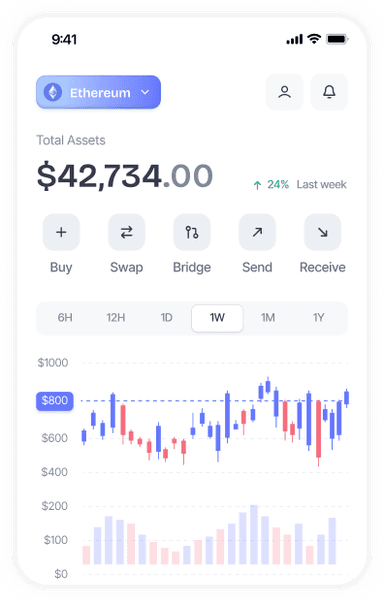Tap the Bridge icon
Viewport: 384px width, 602px height.
tap(192, 232)
